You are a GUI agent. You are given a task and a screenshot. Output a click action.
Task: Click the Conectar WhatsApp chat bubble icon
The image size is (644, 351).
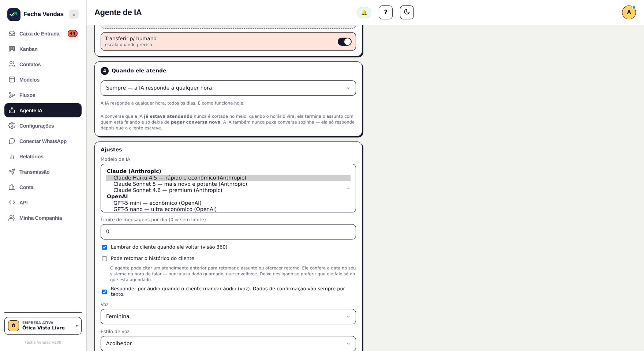pos(12,141)
